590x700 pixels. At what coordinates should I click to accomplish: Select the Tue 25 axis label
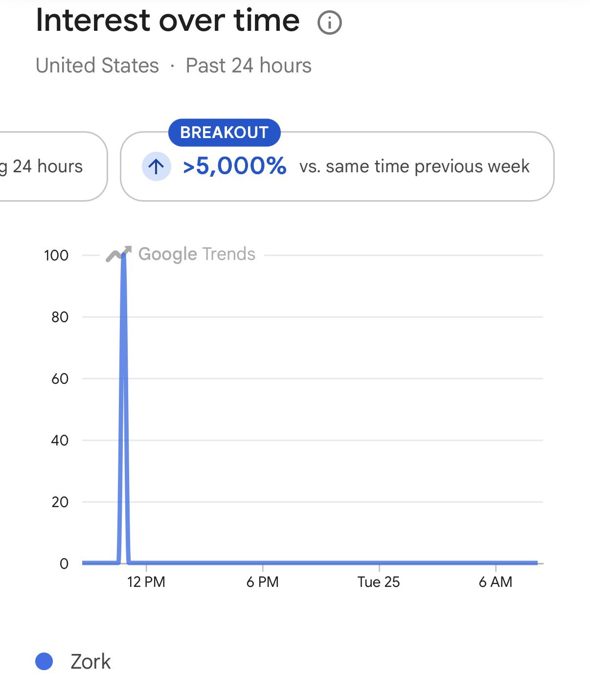[379, 582]
